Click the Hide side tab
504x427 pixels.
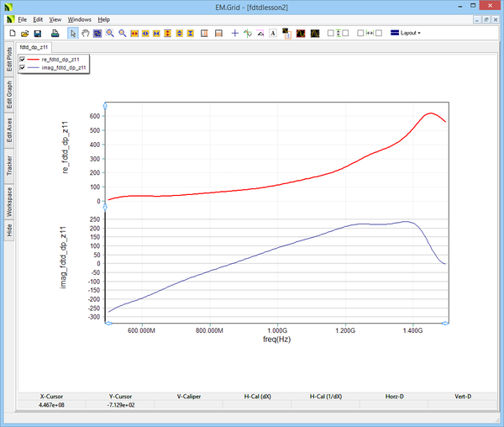[9, 230]
